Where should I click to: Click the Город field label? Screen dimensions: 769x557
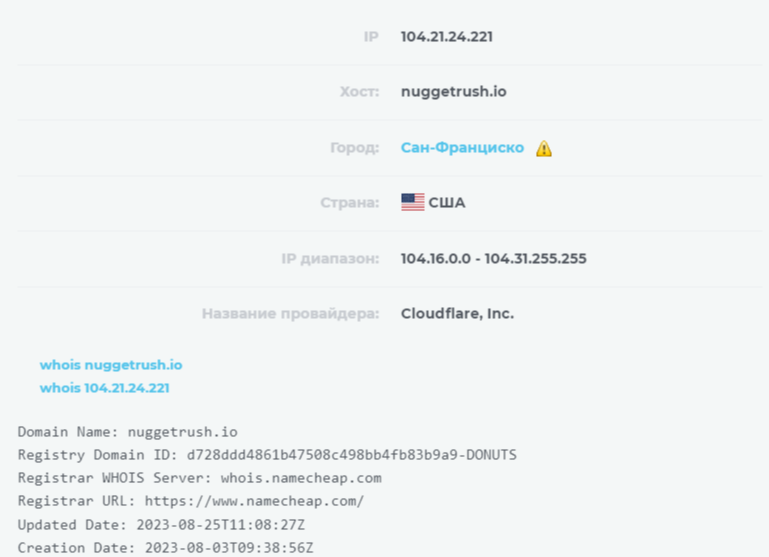point(354,148)
